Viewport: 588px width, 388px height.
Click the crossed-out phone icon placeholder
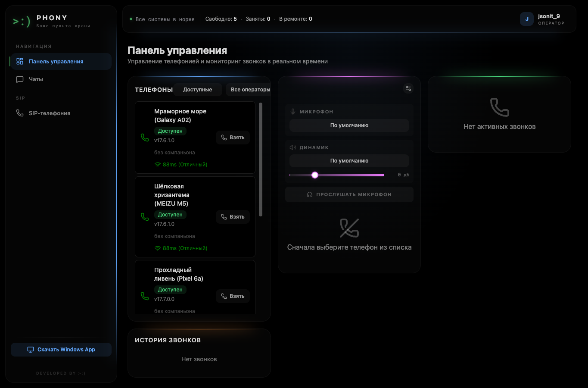pos(349,228)
